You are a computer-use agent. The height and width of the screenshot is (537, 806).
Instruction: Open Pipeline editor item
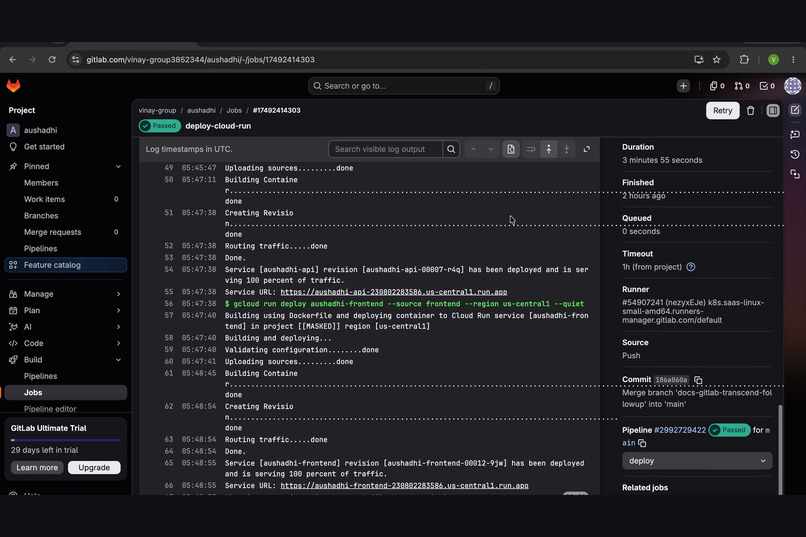[65, 409]
